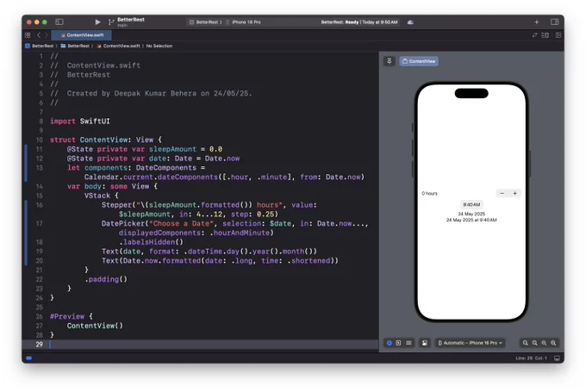Enable Live preview mode
The width and height of the screenshot is (586, 392).
389,343
